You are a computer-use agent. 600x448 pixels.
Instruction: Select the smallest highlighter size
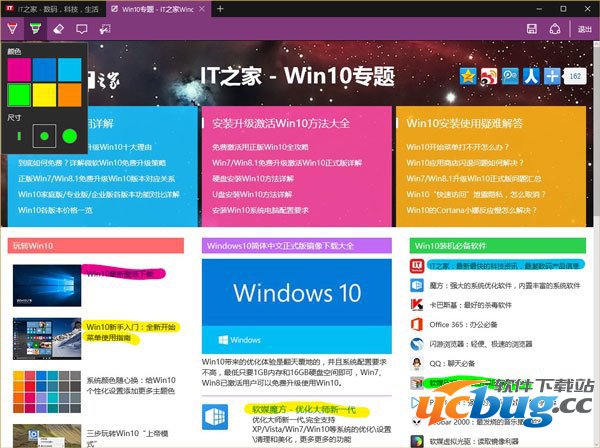tap(19, 136)
